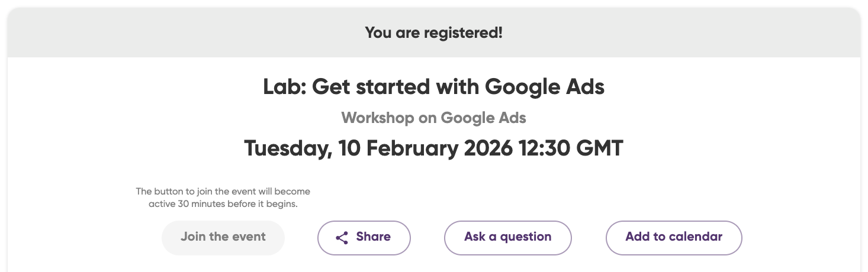868x272 pixels.
Task: Click the word "Workshop" in the gray subtitle
Action: [377, 118]
